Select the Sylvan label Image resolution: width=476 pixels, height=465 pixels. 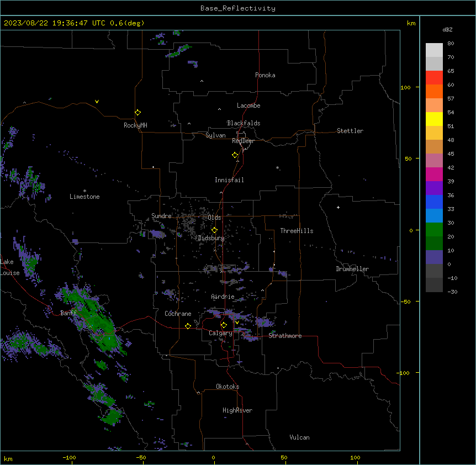[215, 135]
